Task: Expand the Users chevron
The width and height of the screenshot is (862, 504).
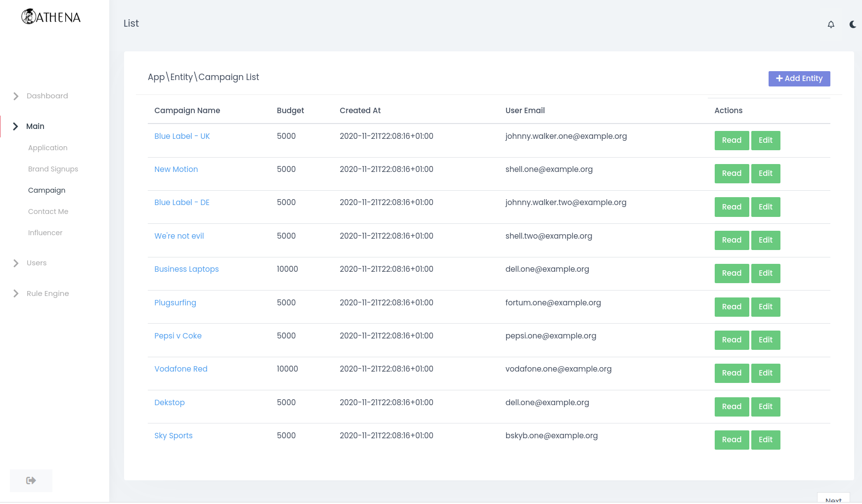Action: [x=16, y=263]
